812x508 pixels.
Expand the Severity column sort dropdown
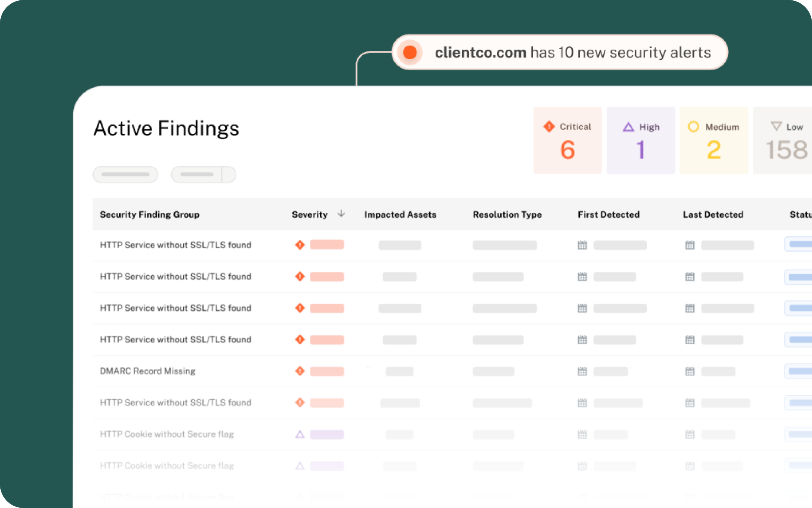(340, 214)
